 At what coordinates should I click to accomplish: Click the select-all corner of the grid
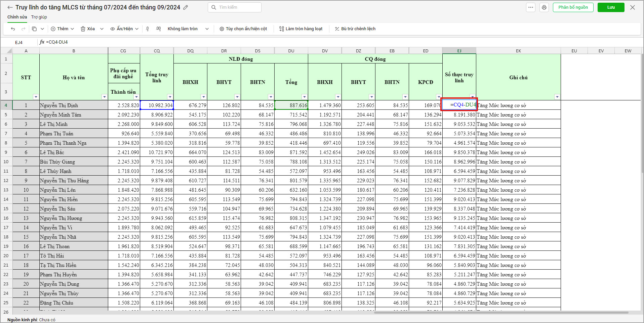click(x=6, y=51)
